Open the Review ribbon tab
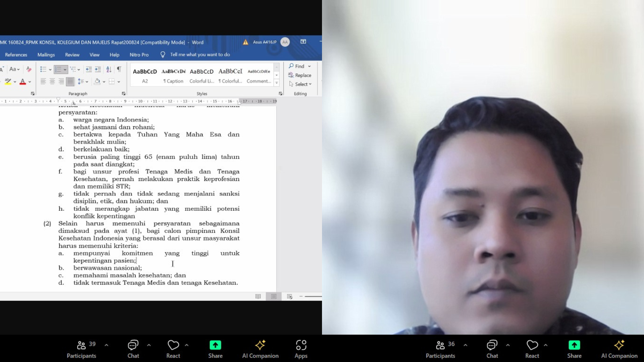Viewport: 644px width, 362px height. point(72,55)
